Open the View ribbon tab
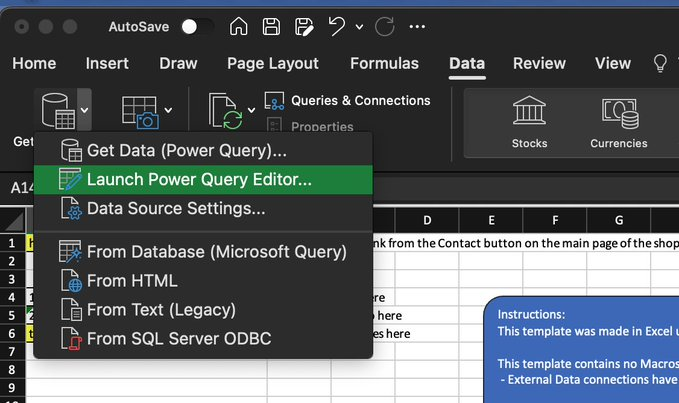The width and height of the screenshot is (679, 403). pyautogui.click(x=613, y=64)
